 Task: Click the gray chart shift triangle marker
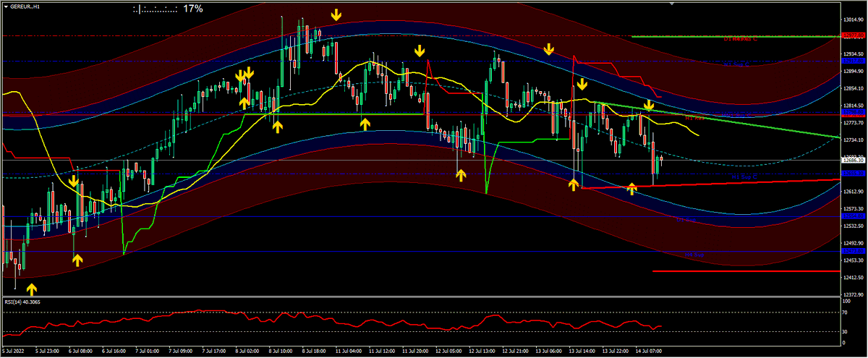pos(672,3)
